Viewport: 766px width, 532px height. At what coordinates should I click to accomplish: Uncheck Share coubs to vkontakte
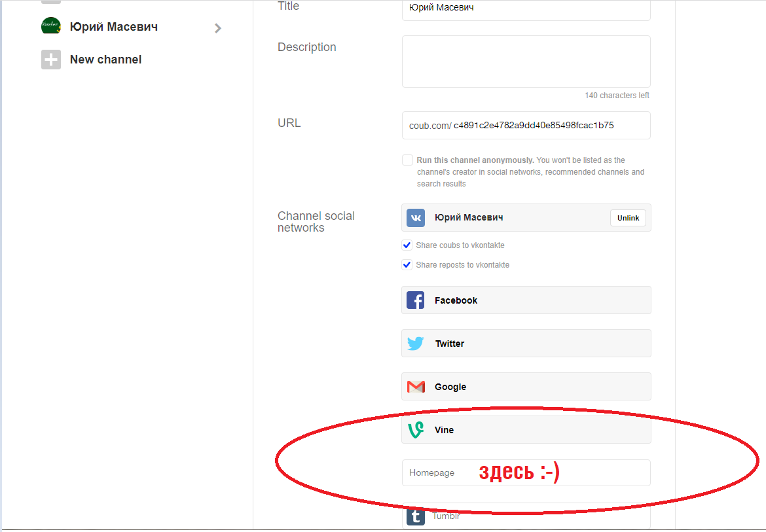pos(407,245)
